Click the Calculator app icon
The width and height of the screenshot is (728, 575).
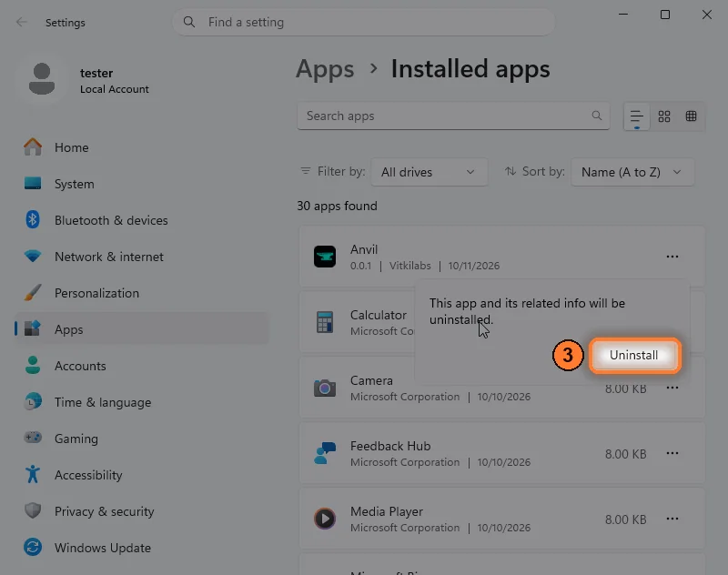pyautogui.click(x=325, y=322)
